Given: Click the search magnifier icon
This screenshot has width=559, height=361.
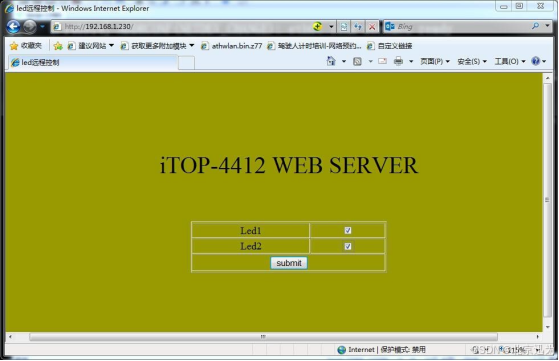Looking at the screenshot, I should tap(535, 26).
